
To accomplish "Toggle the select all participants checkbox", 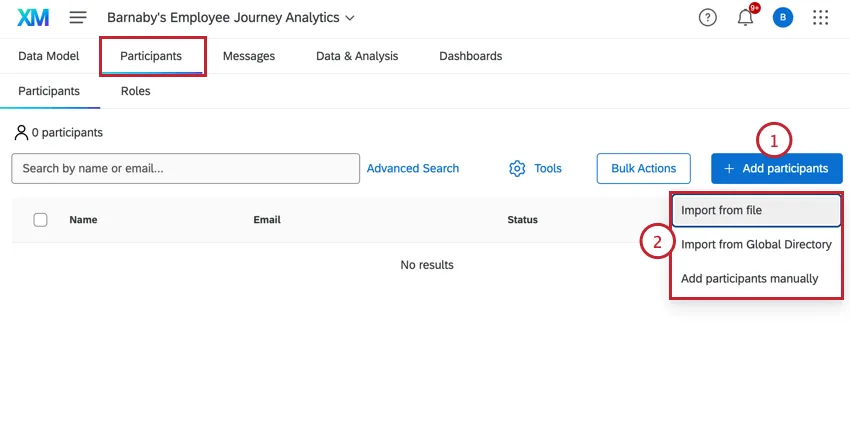I will (41, 220).
